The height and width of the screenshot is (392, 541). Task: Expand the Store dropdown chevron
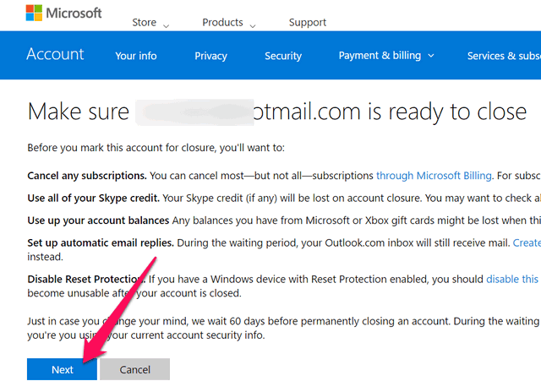(166, 26)
